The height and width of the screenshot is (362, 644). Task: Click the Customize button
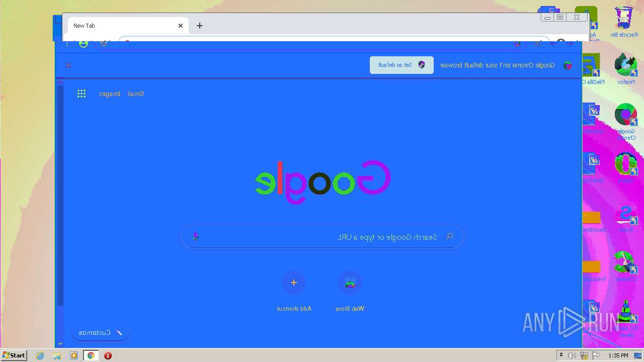(101, 333)
